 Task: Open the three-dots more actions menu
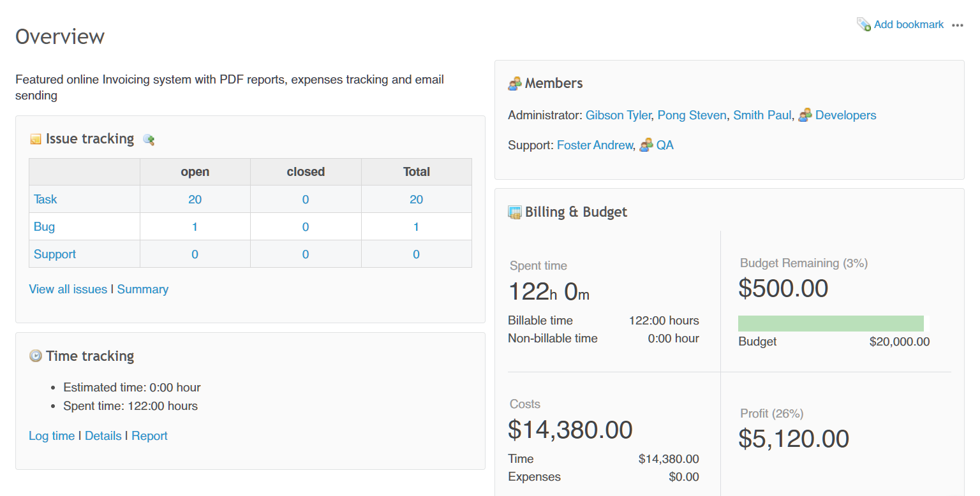pyautogui.click(x=957, y=26)
